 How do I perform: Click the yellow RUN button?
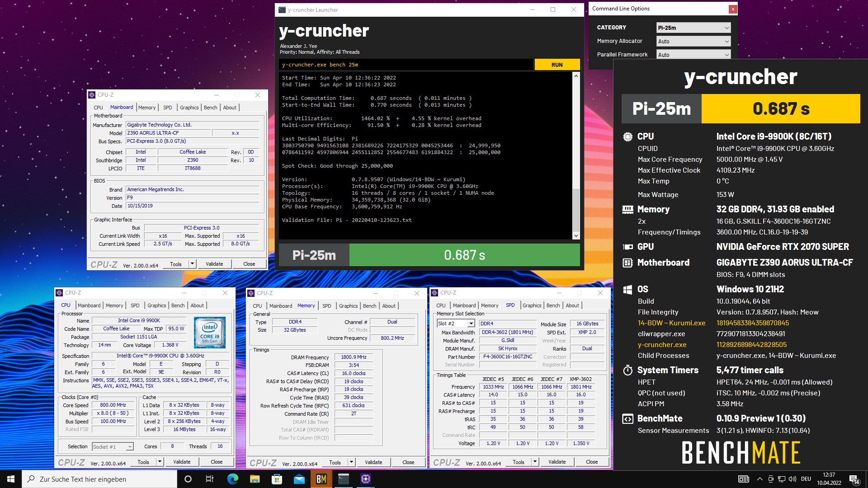tap(557, 65)
